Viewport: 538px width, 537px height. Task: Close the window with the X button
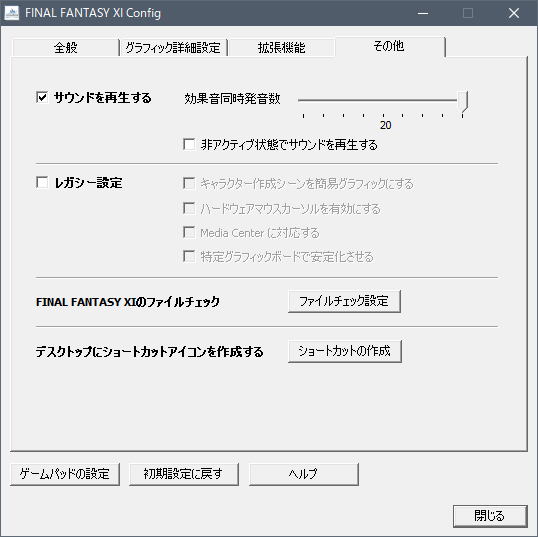tap(514, 13)
